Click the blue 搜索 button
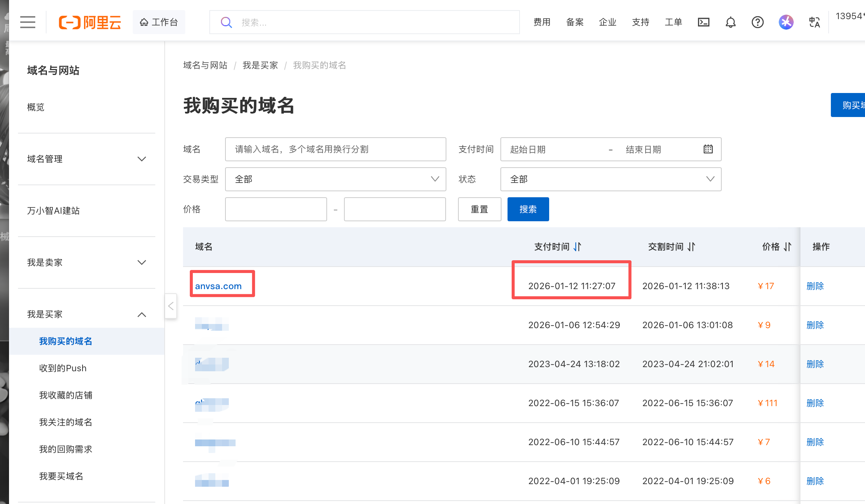 [x=528, y=209]
